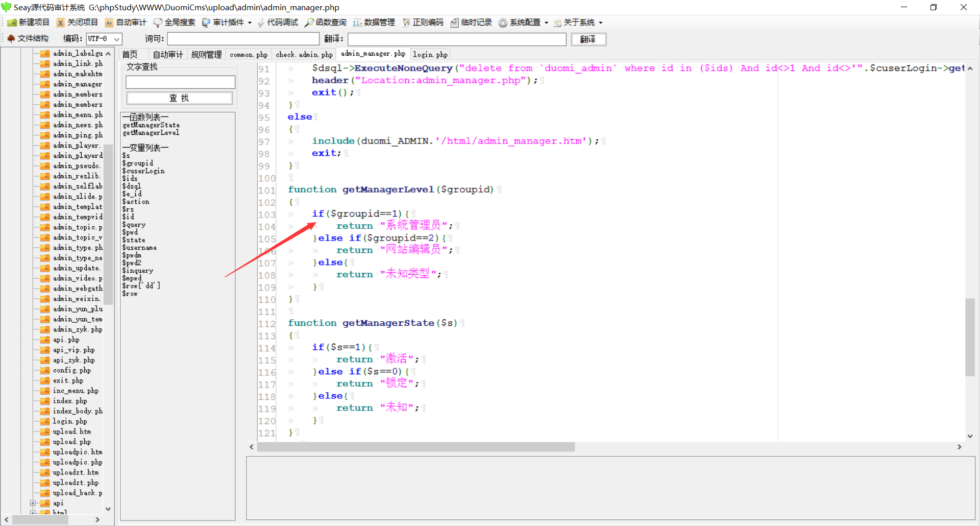Switch to the check.admin.php tab

coord(304,54)
